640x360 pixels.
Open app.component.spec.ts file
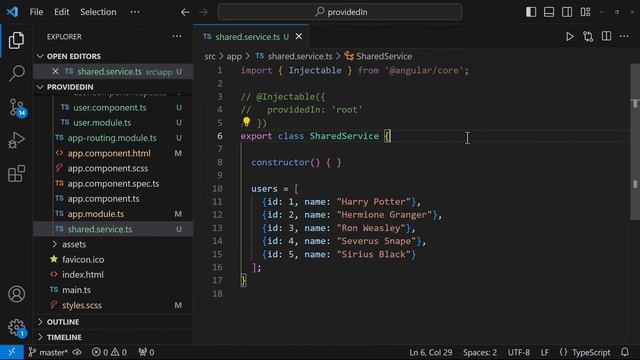[113, 184]
